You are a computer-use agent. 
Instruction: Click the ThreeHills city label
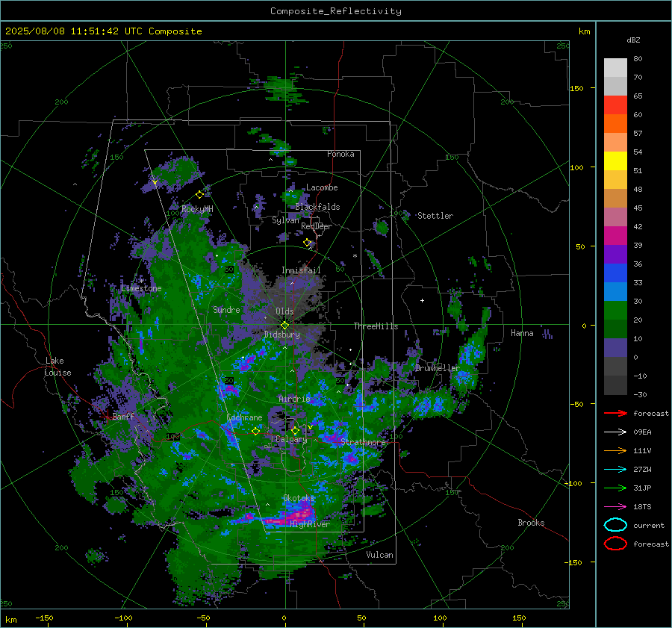pyautogui.click(x=376, y=326)
